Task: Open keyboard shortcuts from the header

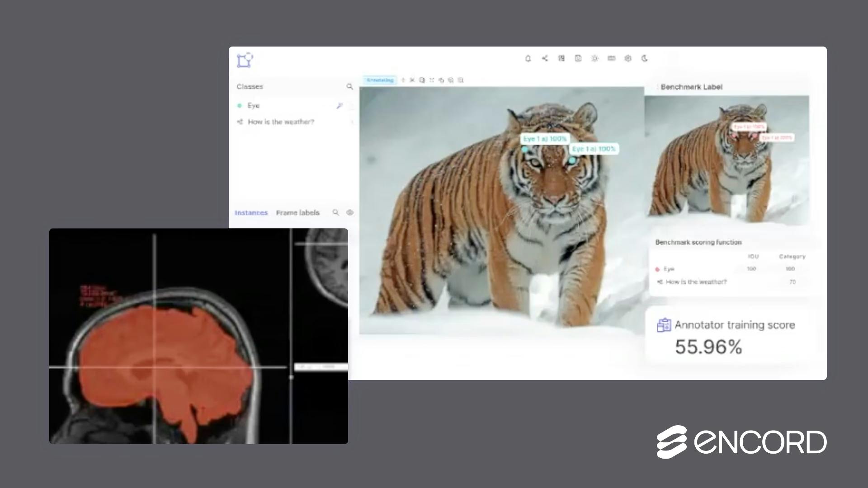Action: tap(611, 58)
